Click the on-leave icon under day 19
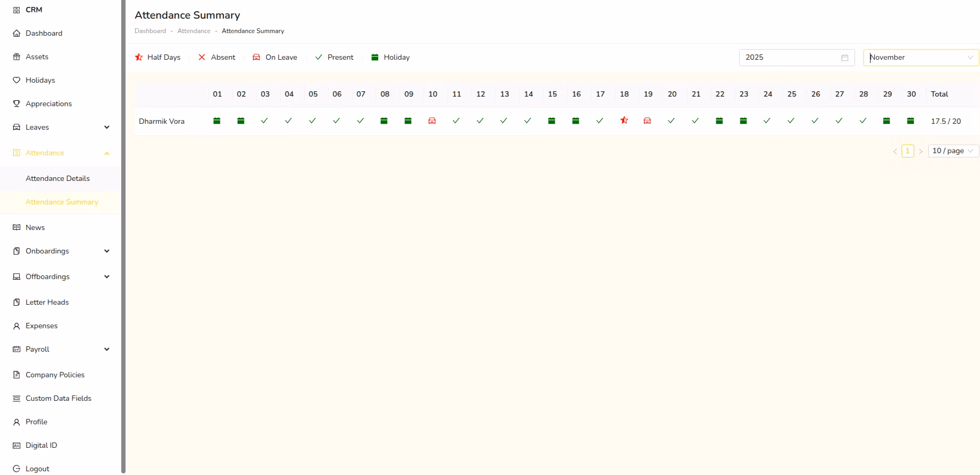This screenshot has width=980, height=475. 647,121
